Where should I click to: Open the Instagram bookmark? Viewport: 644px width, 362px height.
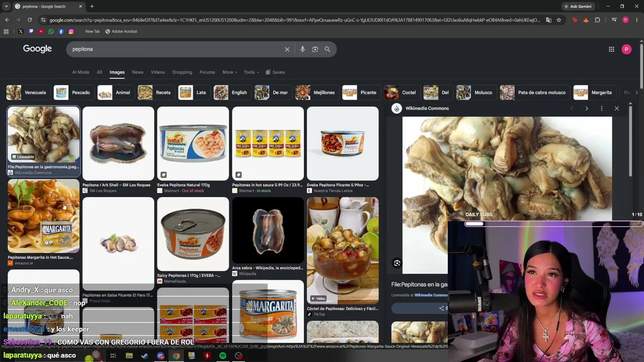click(71, 31)
